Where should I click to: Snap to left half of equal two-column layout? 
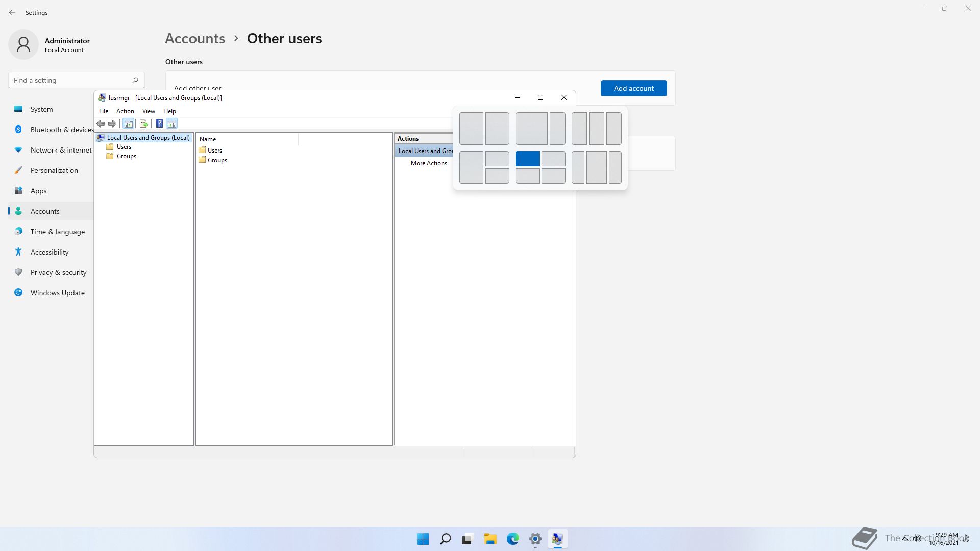[471, 129]
